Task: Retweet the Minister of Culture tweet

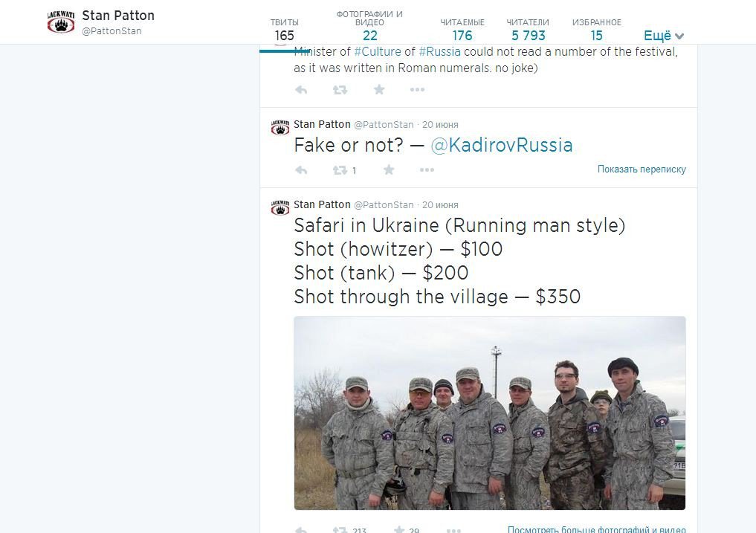Action: (340, 90)
